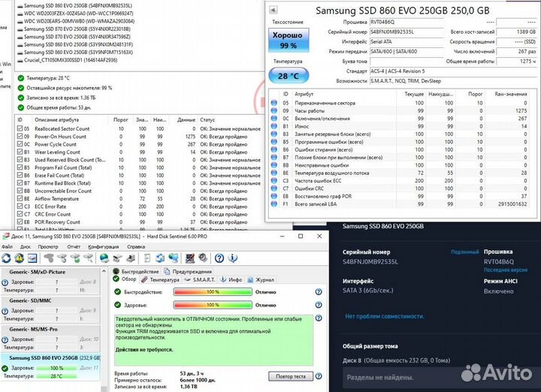Click the refresh arrows icon in Hard Disk Sentinel toolbar
This screenshot has width=541, height=392.
pyautogui.click(x=6, y=258)
